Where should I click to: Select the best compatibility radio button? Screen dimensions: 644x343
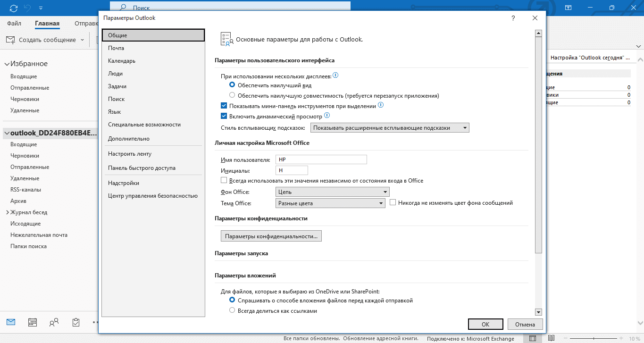232,95
